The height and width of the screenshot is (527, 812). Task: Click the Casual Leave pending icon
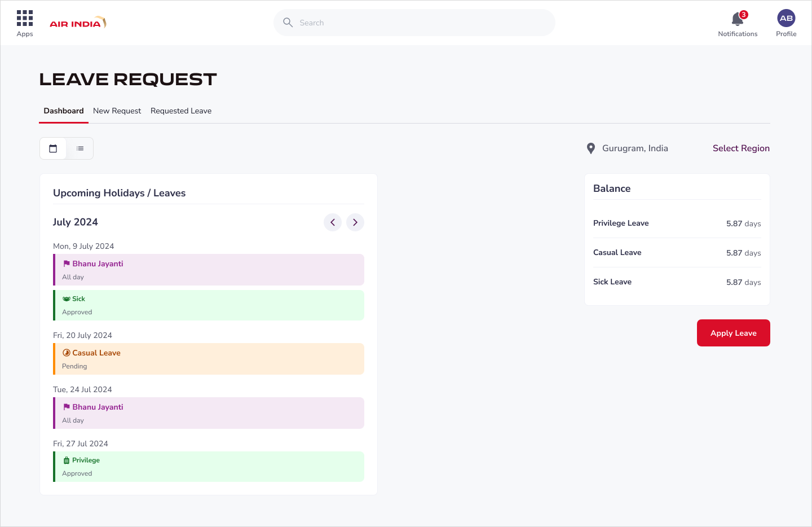click(x=67, y=353)
